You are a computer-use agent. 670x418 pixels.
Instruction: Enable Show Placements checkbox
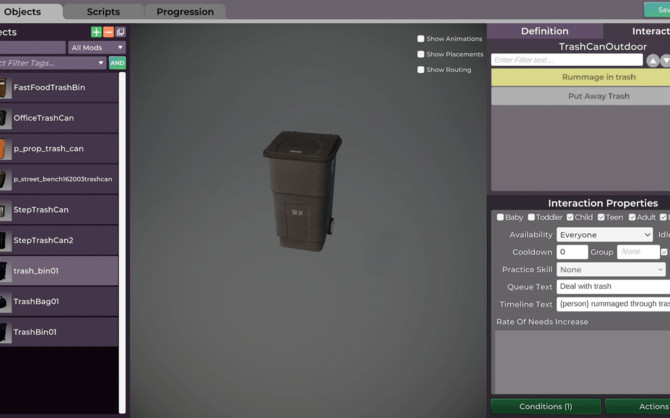point(420,54)
